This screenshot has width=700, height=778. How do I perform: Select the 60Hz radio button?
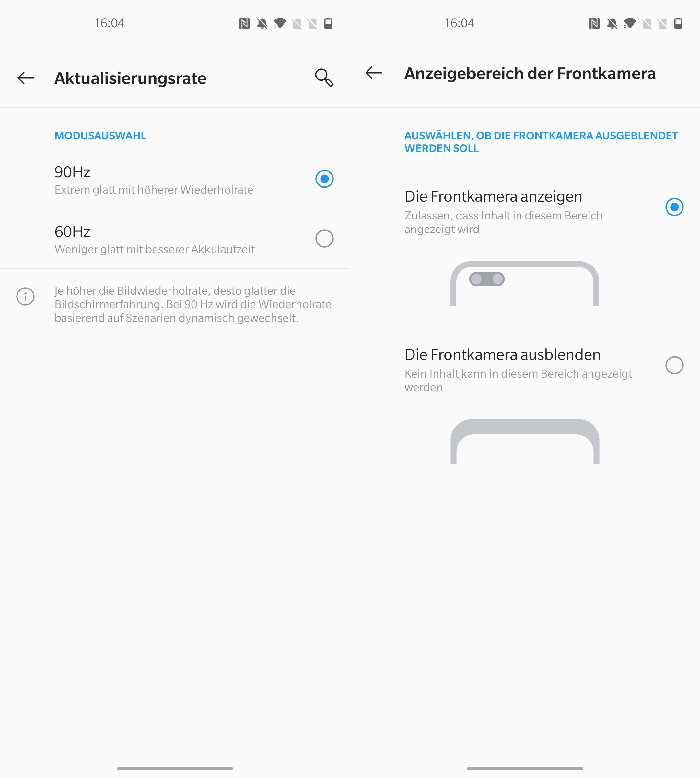324,239
